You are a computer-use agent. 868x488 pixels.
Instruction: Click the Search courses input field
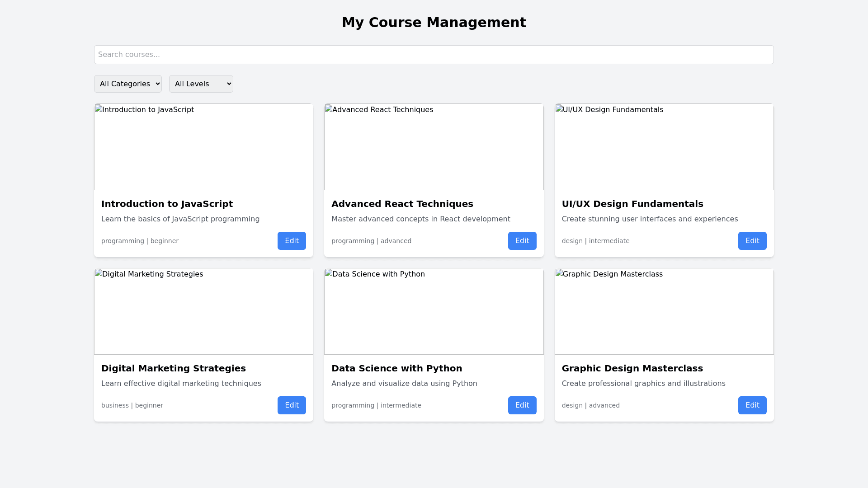(434, 55)
